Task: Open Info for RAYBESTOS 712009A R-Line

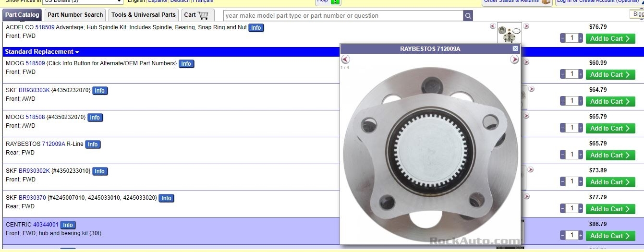Action: [93, 144]
